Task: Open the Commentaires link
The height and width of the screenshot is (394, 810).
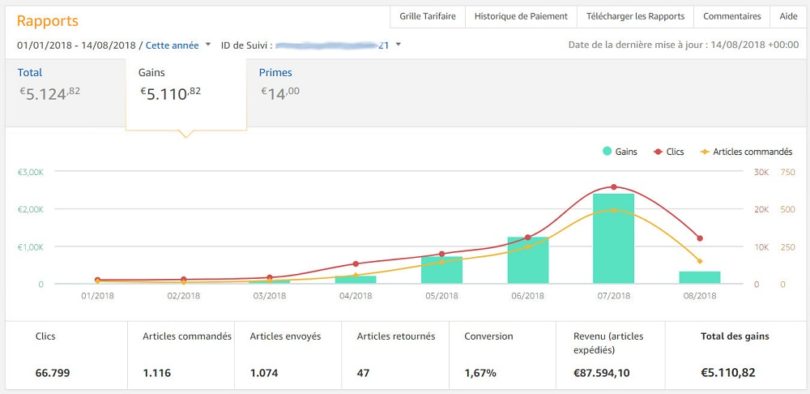Action: (x=732, y=16)
